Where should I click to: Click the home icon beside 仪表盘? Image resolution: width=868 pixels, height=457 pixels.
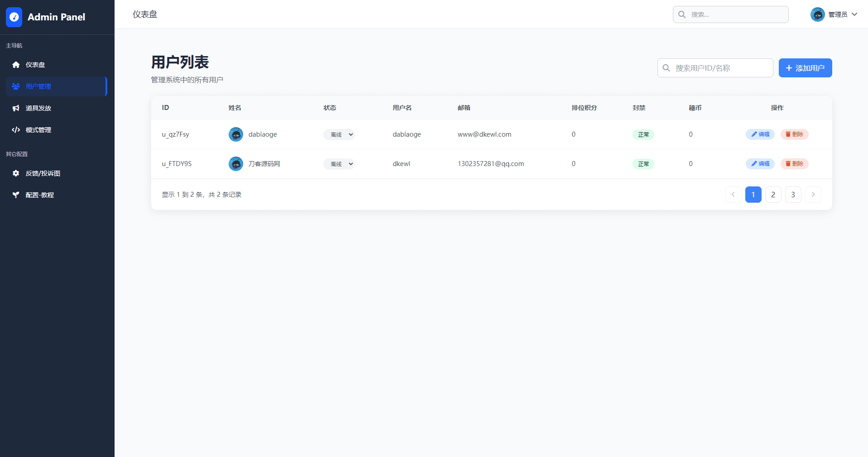16,65
